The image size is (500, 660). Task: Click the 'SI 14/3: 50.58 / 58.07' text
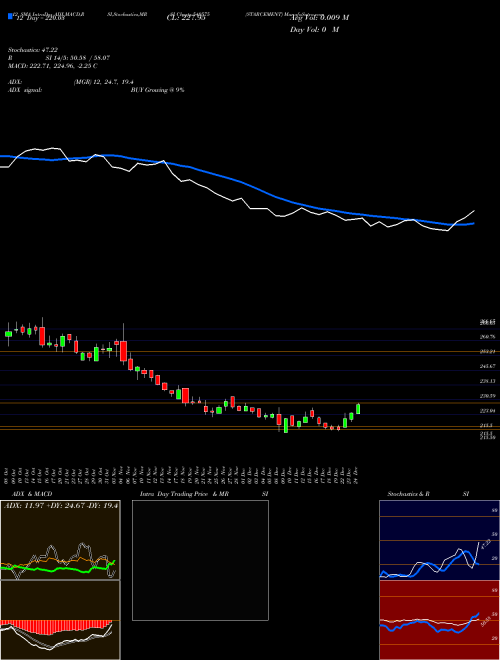(77, 58)
